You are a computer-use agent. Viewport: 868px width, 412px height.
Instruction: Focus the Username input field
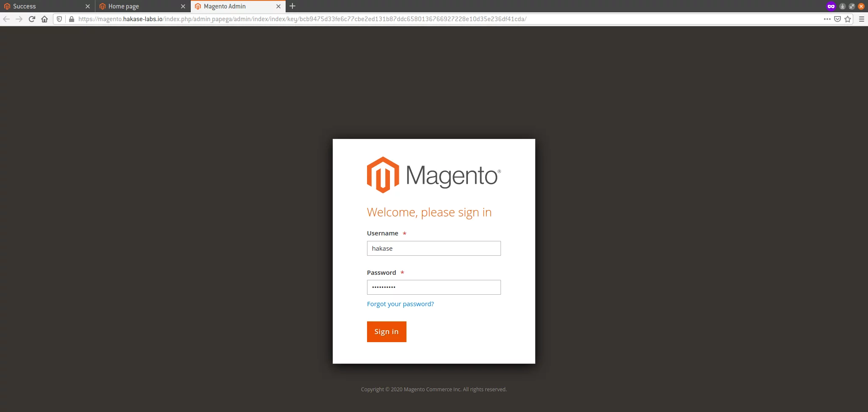[x=434, y=249]
